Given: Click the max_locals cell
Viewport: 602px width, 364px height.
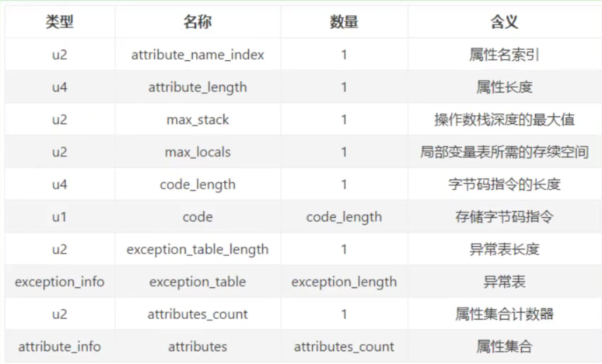Looking at the screenshot, I should [x=197, y=152].
